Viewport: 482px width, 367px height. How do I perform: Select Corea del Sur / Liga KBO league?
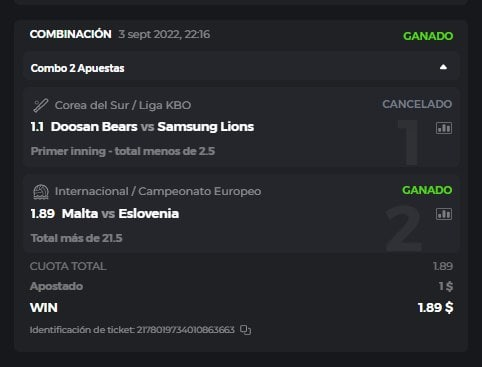pos(123,105)
